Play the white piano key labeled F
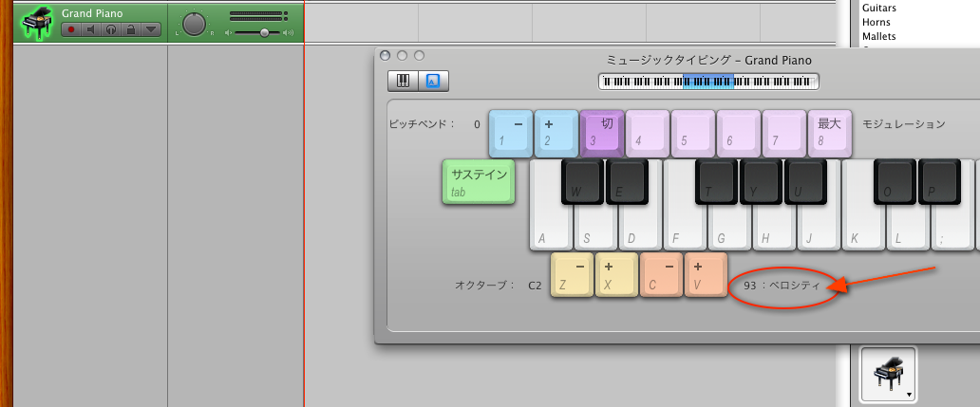980x407 pixels. (685, 228)
